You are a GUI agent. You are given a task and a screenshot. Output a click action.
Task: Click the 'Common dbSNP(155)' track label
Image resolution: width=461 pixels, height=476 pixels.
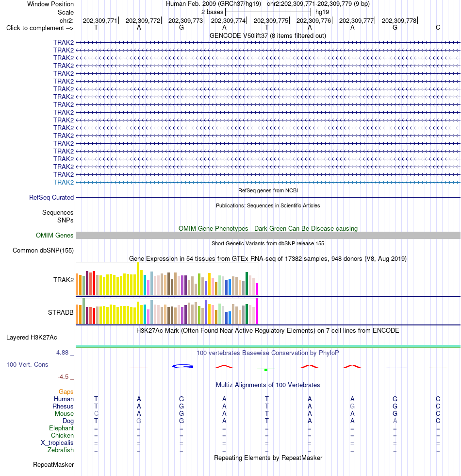[x=43, y=251]
